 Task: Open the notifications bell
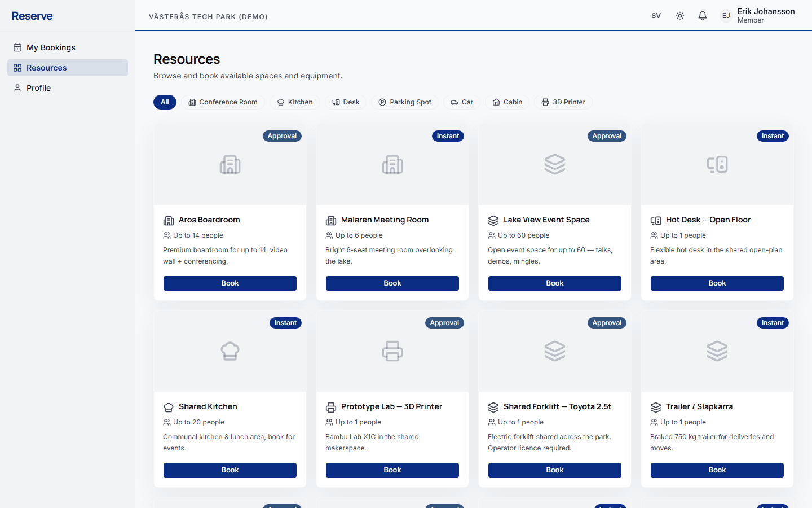coord(703,16)
